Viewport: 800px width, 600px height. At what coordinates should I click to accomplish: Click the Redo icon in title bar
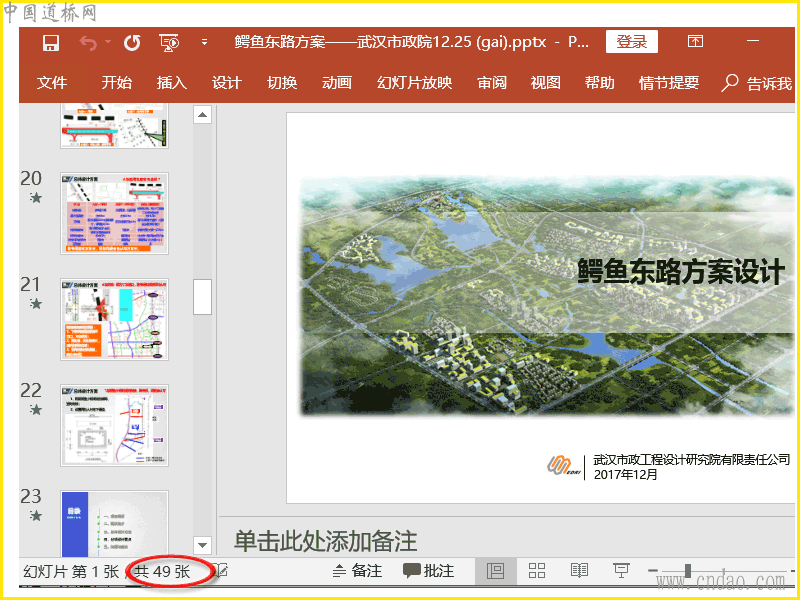132,42
